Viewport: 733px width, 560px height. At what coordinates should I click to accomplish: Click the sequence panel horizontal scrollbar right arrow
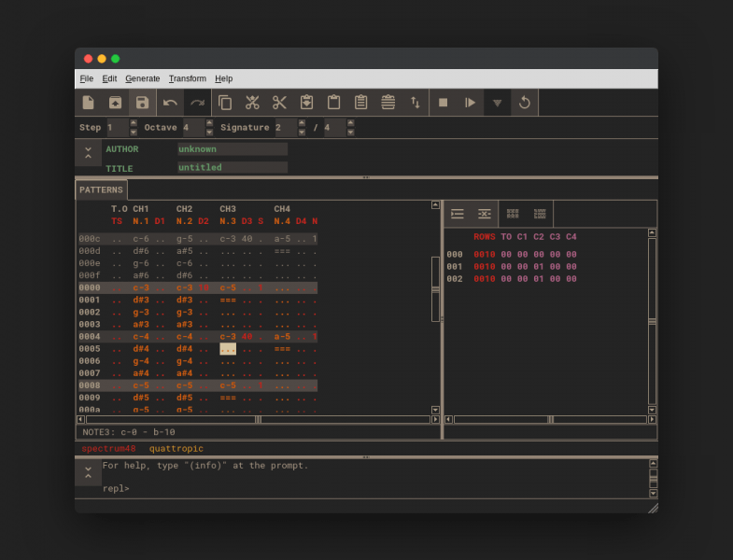click(652, 419)
